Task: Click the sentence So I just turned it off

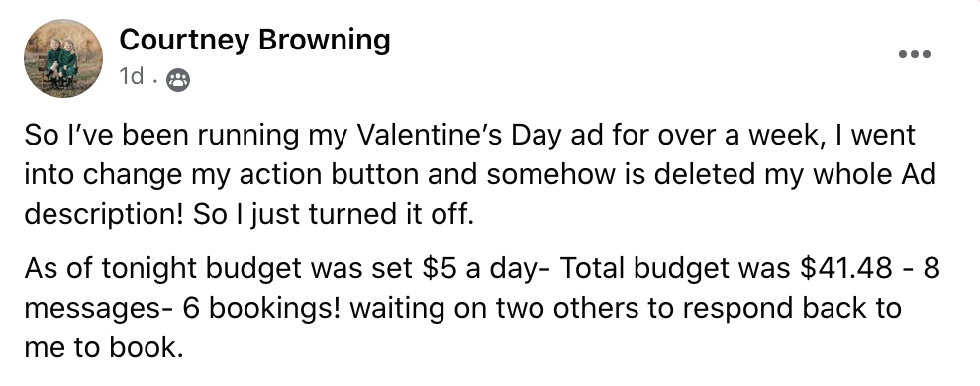Action: (x=334, y=214)
